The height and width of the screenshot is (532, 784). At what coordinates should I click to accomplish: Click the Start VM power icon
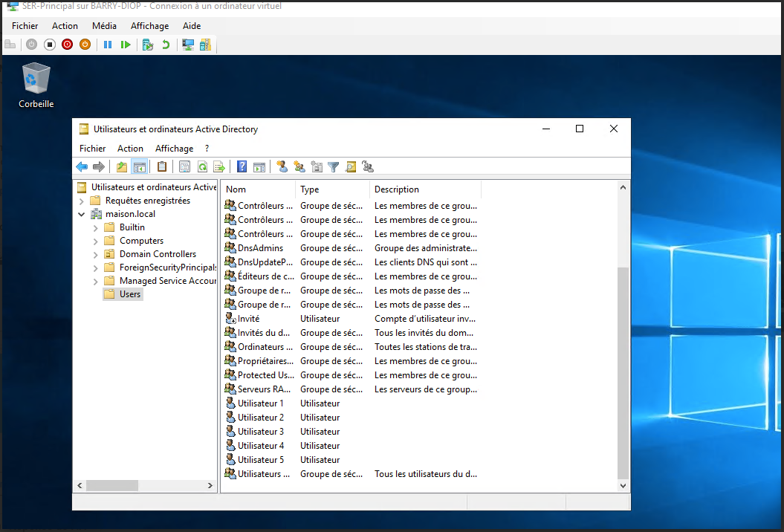pos(31,45)
